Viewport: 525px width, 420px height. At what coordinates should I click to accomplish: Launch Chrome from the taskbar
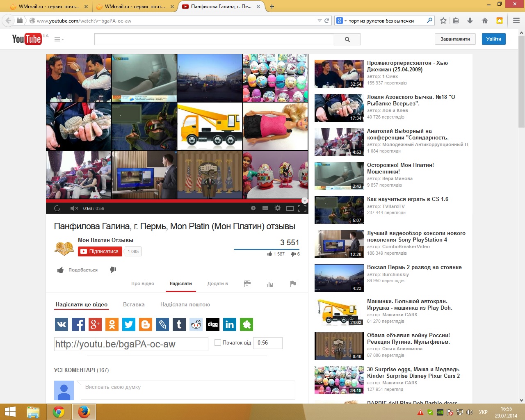tap(59, 412)
